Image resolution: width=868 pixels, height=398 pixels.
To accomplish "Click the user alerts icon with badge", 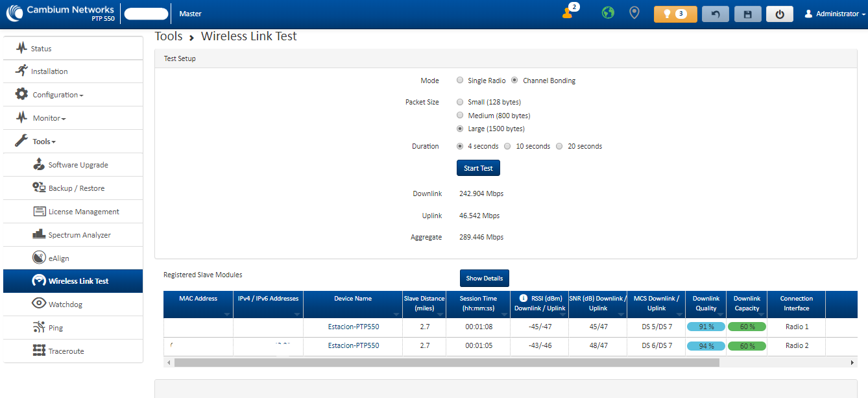I will click(x=568, y=13).
